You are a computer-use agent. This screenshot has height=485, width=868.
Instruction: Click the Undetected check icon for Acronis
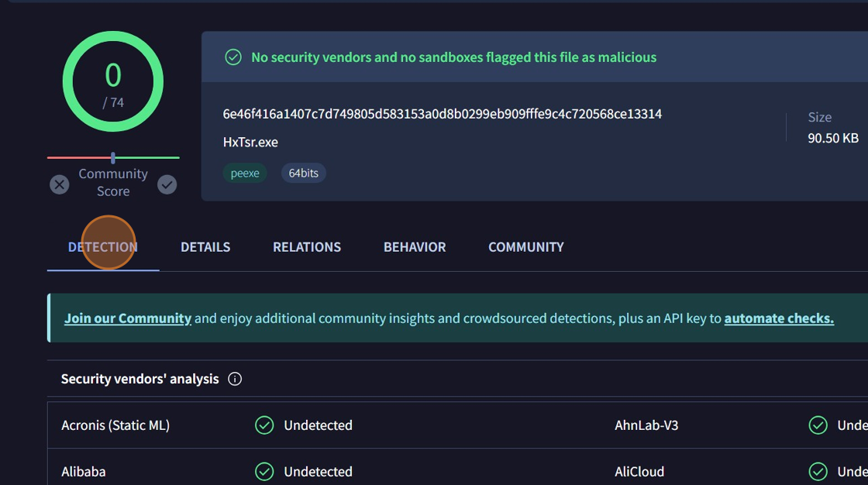pyautogui.click(x=264, y=425)
